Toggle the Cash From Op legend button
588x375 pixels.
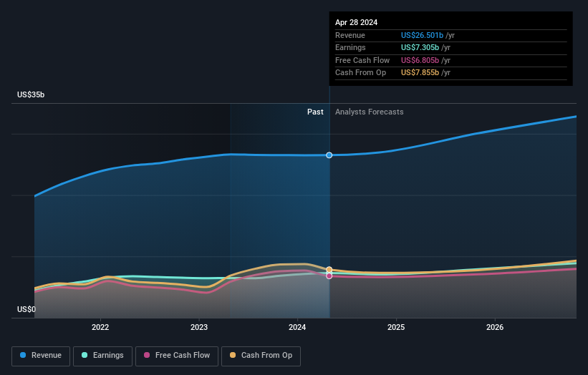pyautogui.click(x=261, y=356)
